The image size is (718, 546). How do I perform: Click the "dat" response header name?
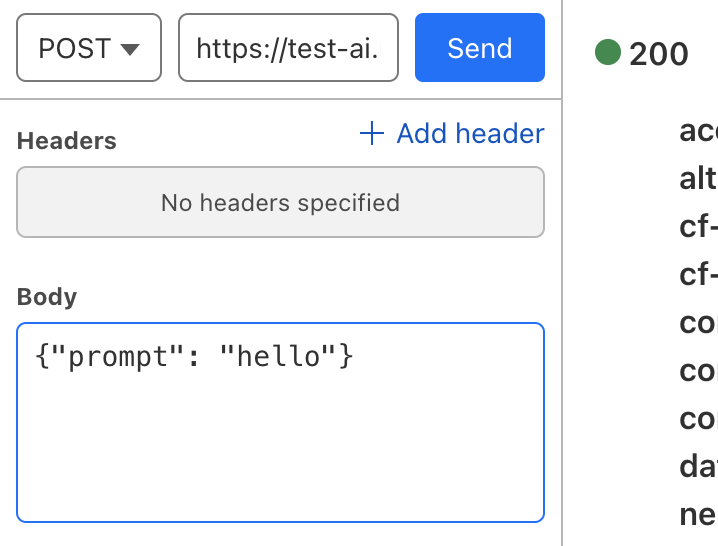[x=698, y=467]
